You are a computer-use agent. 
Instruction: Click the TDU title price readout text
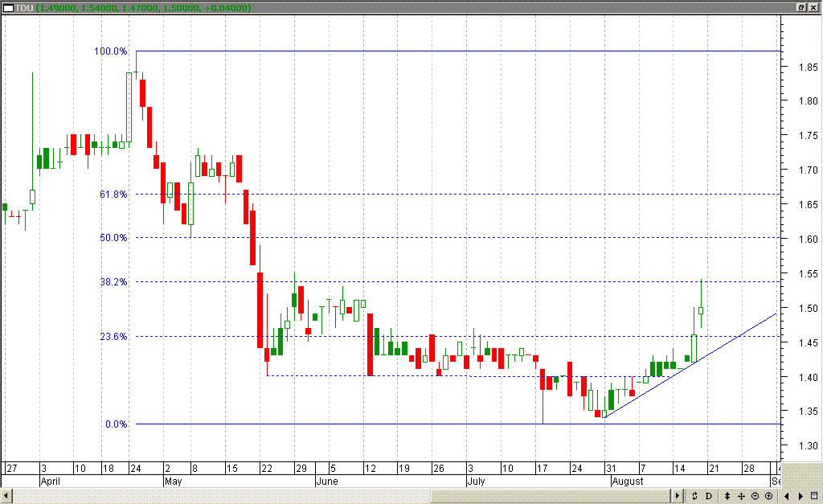[x=145, y=8]
